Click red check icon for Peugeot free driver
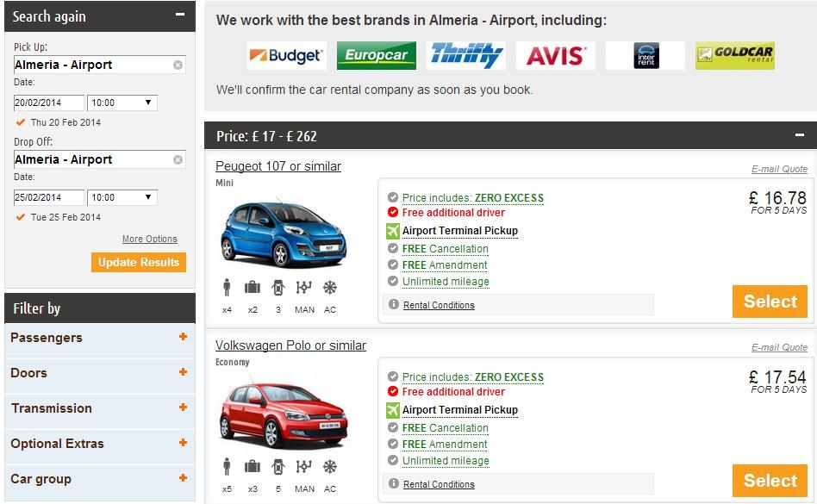Viewport: 817px width, 504px height. tap(393, 213)
